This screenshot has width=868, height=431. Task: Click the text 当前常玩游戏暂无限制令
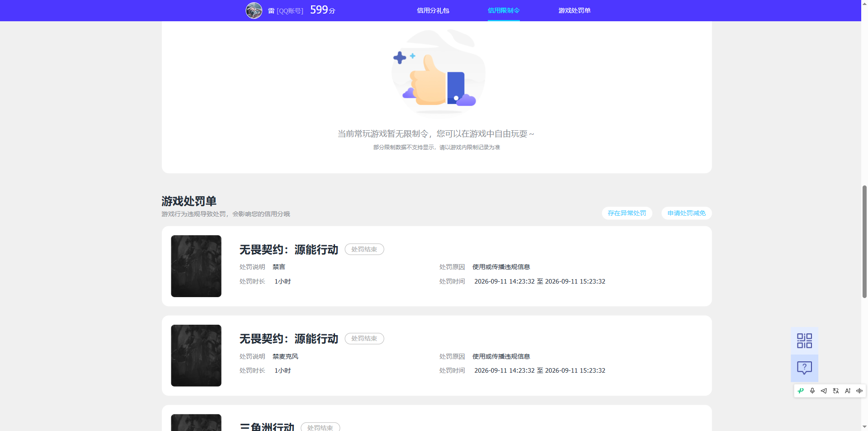[383, 134]
